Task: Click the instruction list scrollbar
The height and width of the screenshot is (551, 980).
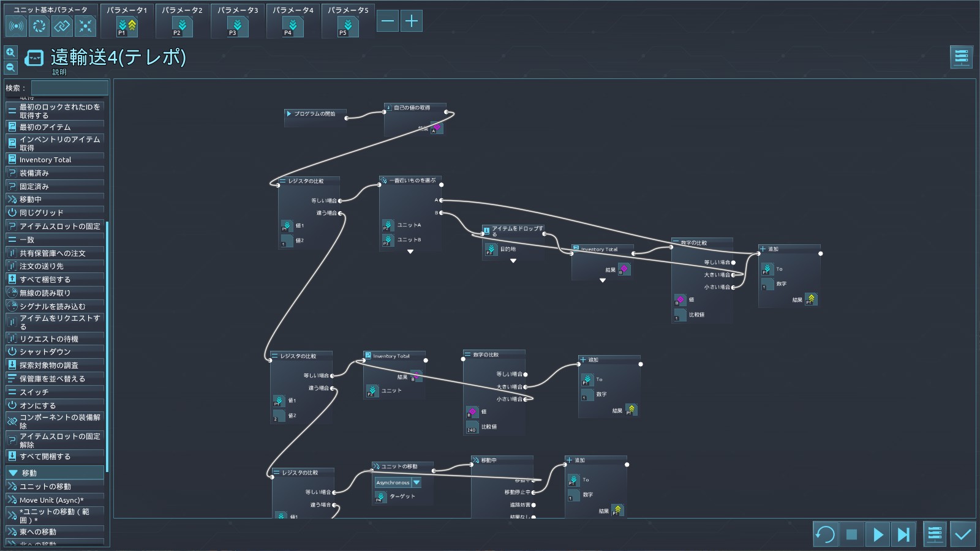Action: 107,343
